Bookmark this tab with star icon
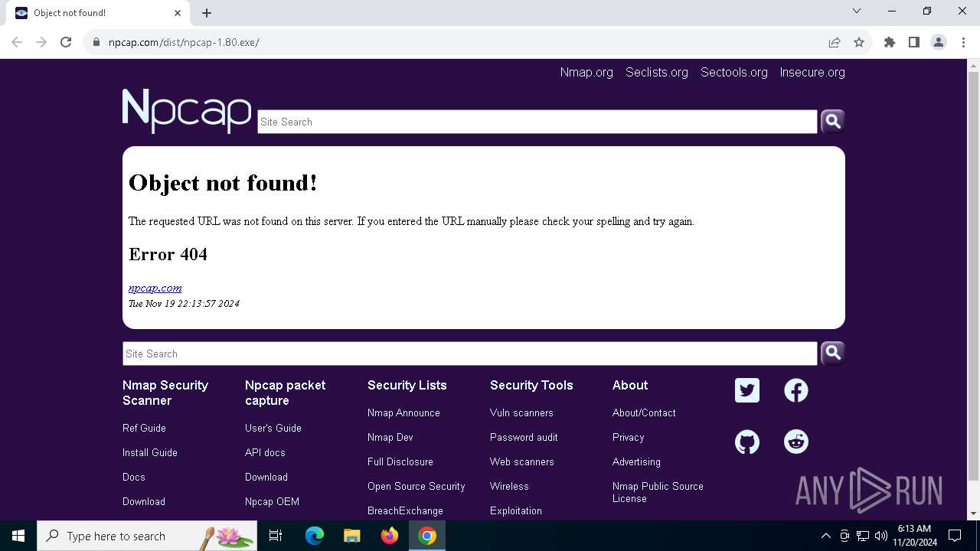The height and width of the screenshot is (551, 980). click(859, 42)
